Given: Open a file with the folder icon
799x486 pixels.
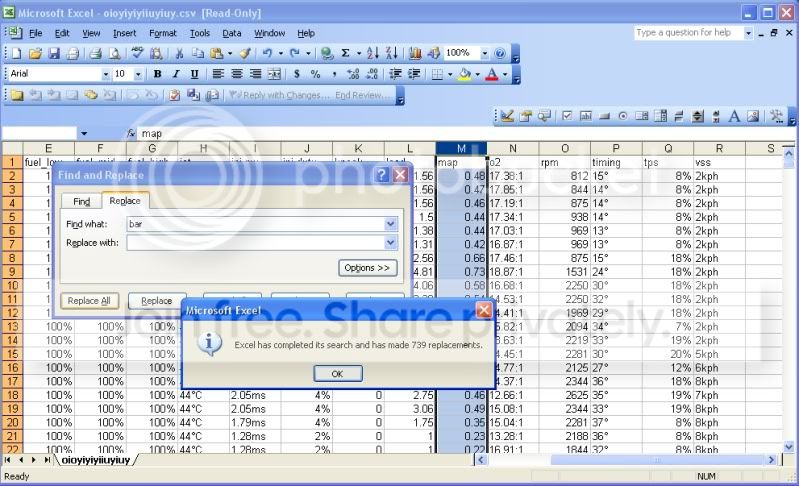Looking at the screenshot, I should [x=35, y=53].
